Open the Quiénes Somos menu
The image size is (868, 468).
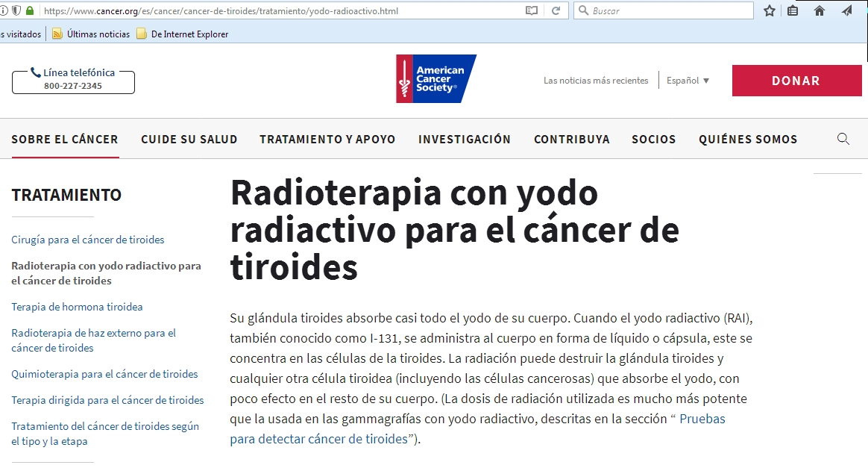point(747,139)
